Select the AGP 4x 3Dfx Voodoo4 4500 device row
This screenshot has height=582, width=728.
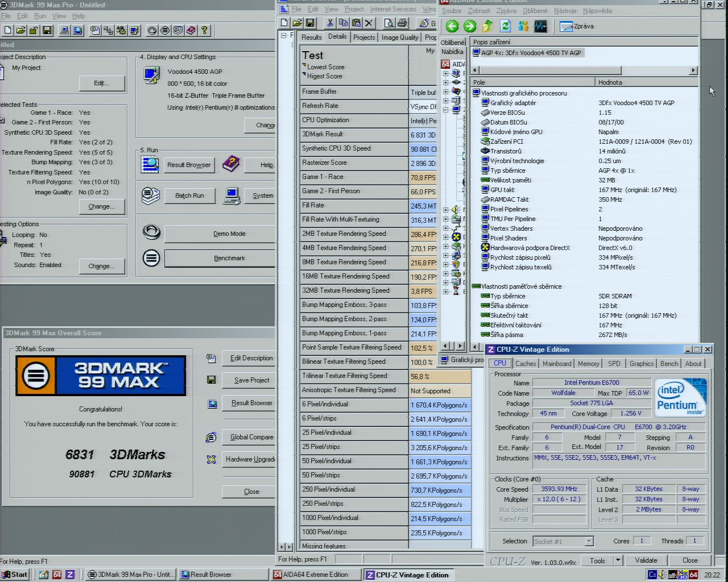click(x=527, y=53)
